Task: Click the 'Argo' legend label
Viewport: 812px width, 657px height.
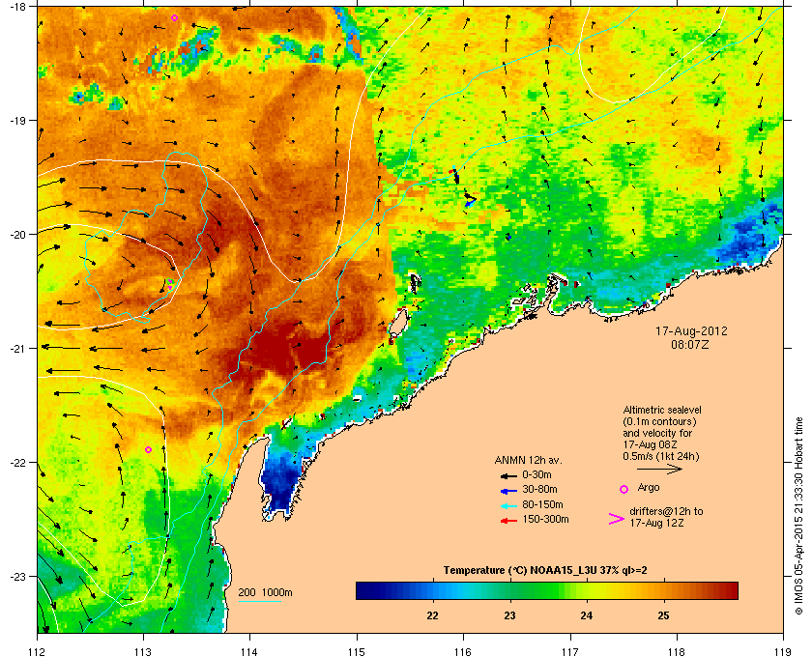Action: 649,487
